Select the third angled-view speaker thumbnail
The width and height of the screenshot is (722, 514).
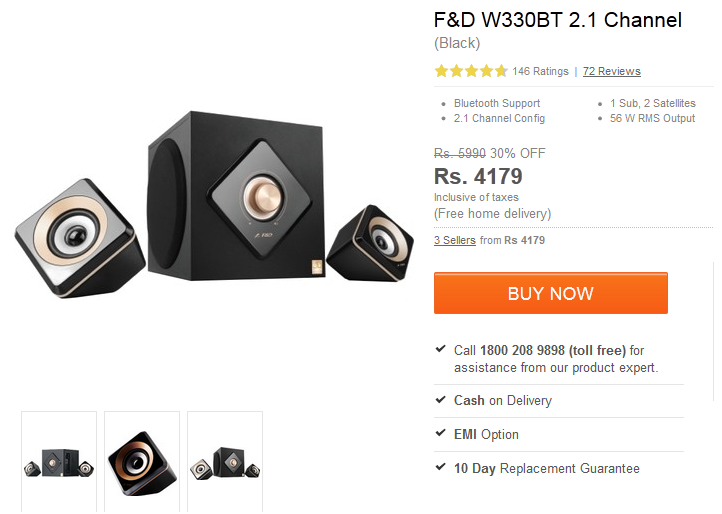(225, 462)
